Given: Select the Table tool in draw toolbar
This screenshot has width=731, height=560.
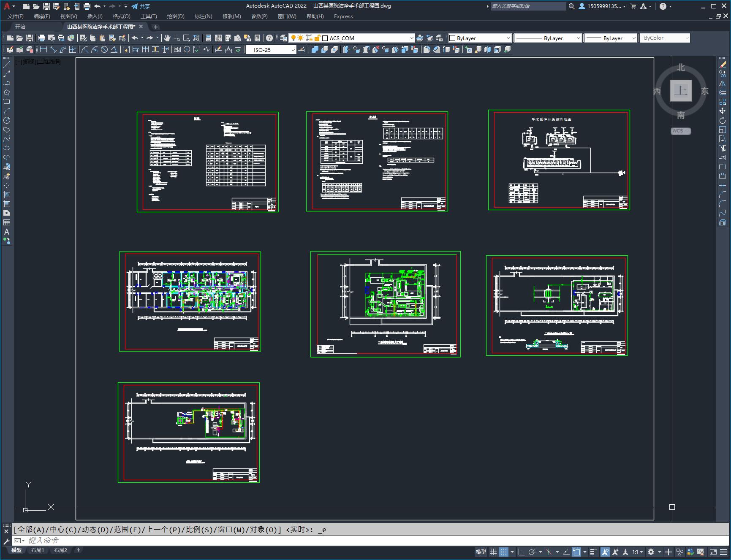Looking at the screenshot, I should click(6, 222).
